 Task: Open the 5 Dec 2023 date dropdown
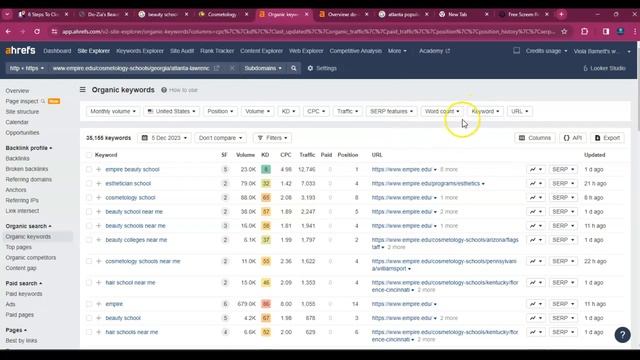pyautogui.click(x=164, y=138)
